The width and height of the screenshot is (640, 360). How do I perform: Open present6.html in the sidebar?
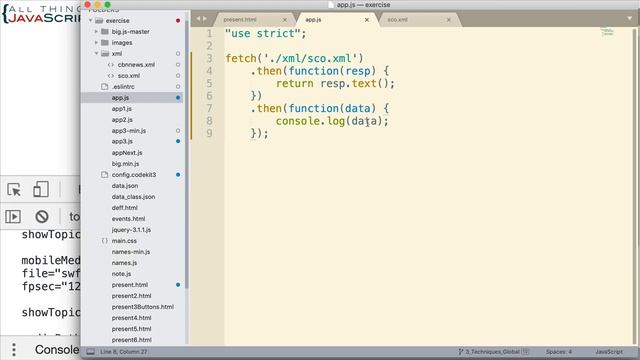(x=131, y=340)
